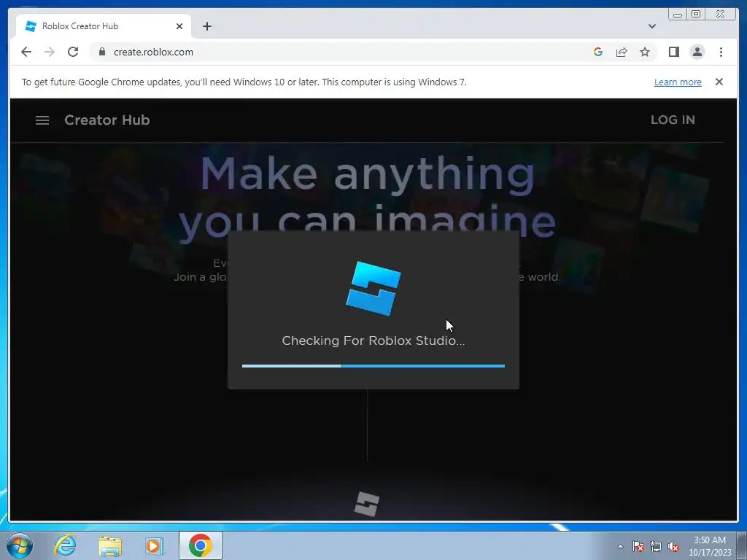
Task: Open the Creator Hub hamburger menu
Action: (42, 120)
